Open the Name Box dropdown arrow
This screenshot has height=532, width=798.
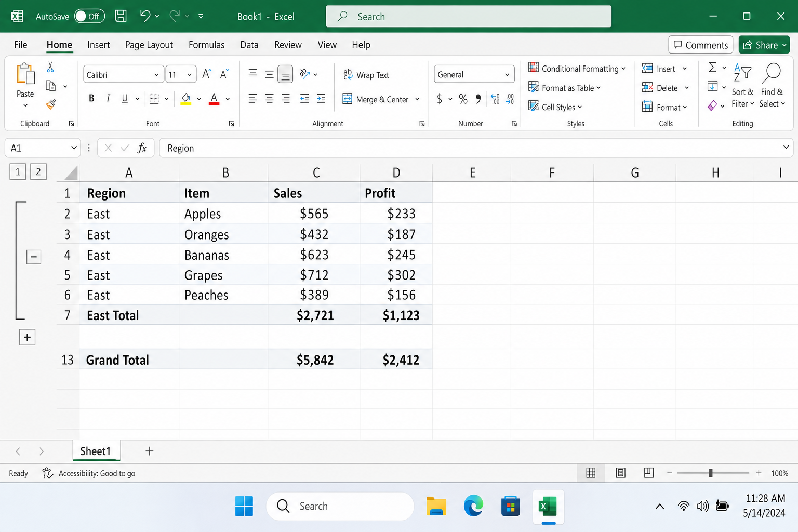coord(74,148)
